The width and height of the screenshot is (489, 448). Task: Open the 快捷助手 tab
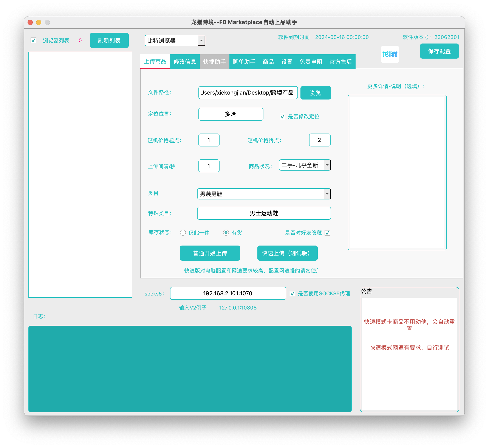214,62
